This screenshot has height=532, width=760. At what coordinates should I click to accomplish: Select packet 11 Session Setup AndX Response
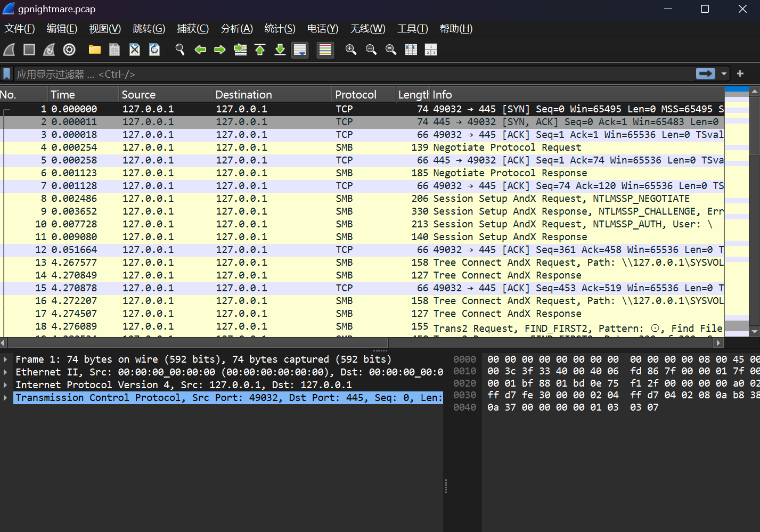pos(362,237)
